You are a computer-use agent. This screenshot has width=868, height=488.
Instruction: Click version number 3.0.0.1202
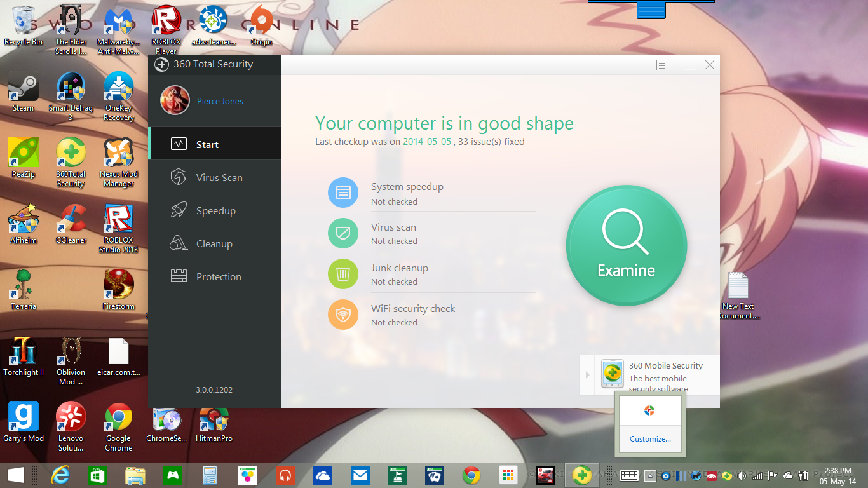coord(214,390)
